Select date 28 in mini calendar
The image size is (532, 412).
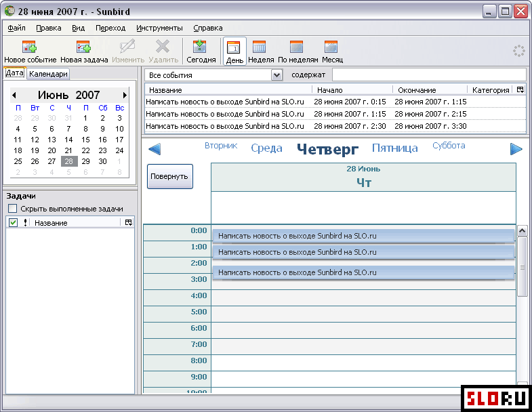(x=69, y=161)
